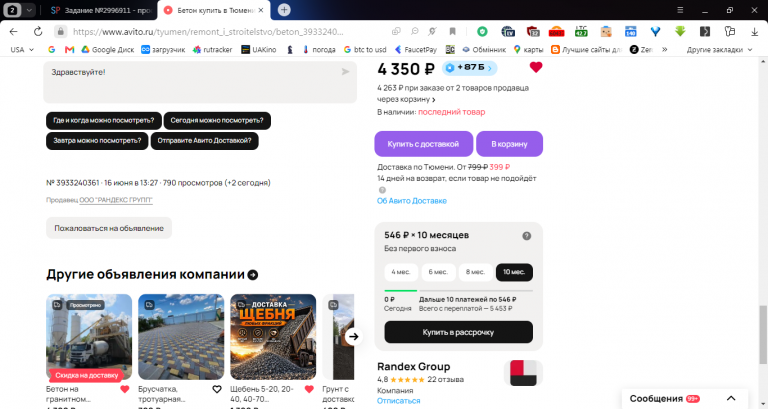Select the 4 мес. installment term
The height and width of the screenshot is (409, 768).
click(x=401, y=272)
